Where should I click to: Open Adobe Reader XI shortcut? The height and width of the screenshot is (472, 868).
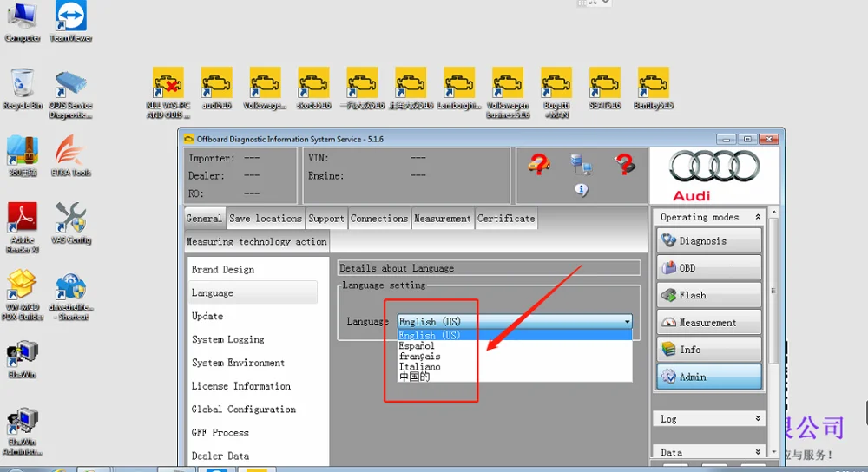point(23,228)
